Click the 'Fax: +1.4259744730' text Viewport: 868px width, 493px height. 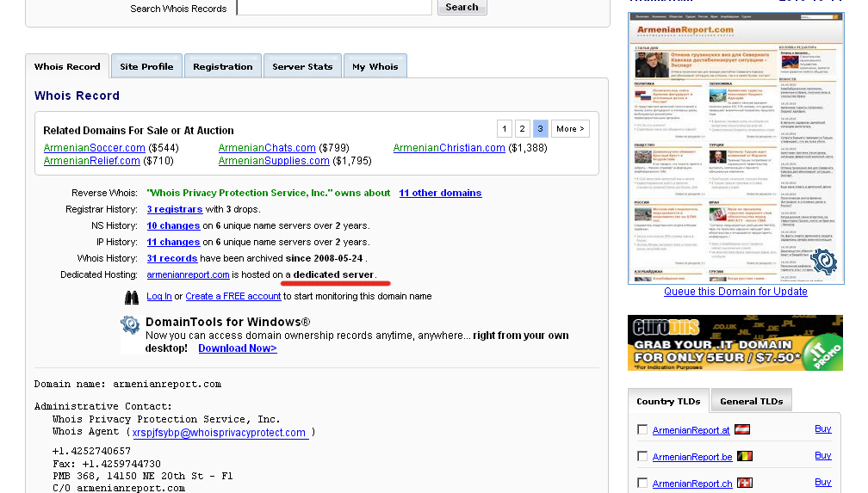point(107,464)
